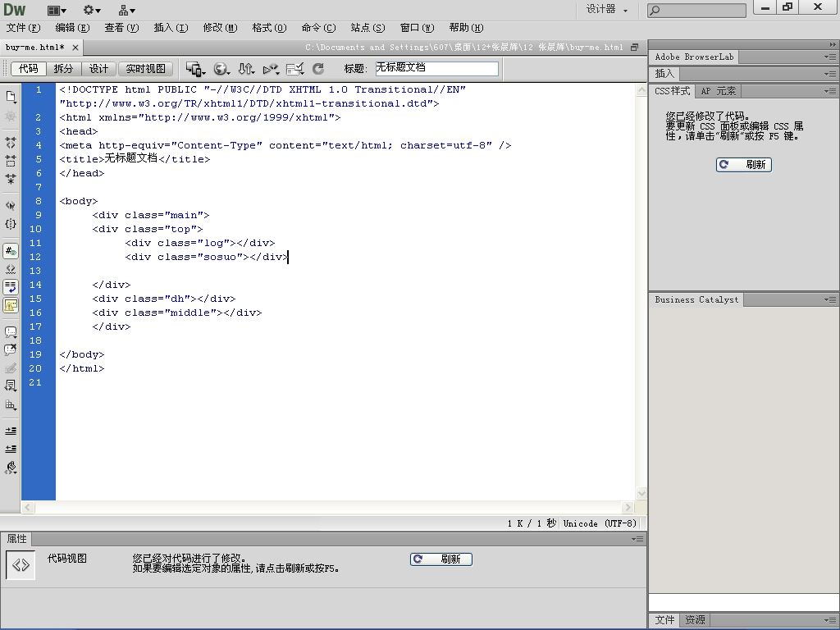Open 属性 panel options menu
Viewport: 840px width, 630px height.
tap(637, 539)
